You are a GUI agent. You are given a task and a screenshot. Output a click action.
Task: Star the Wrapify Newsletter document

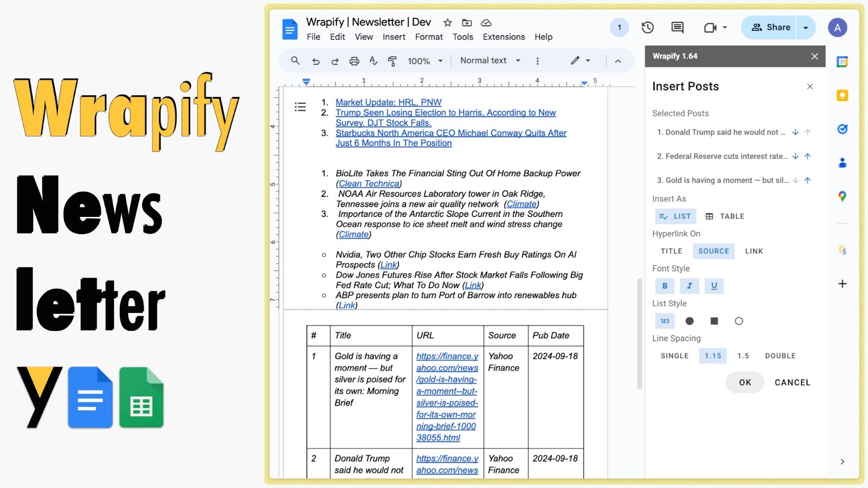[x=448, y=23]
